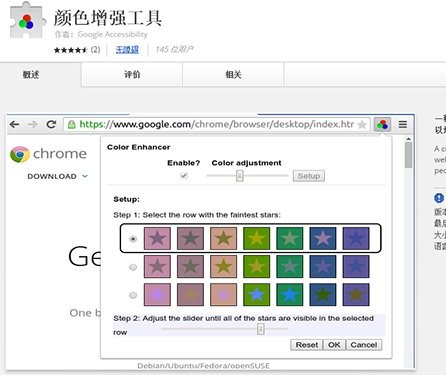Click the Reset button
The height and width of the screenshot is (375, 446).
[307, 345]
